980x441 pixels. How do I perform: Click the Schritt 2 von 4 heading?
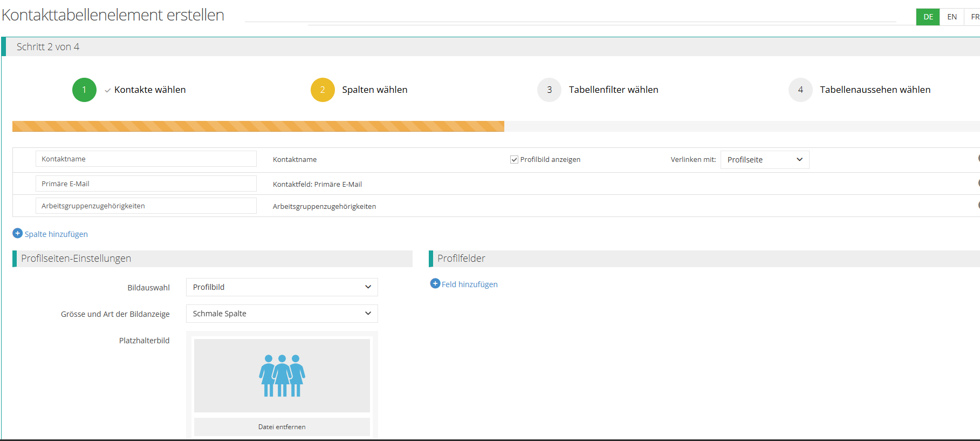pyautogui.click(x=48, y=47)
